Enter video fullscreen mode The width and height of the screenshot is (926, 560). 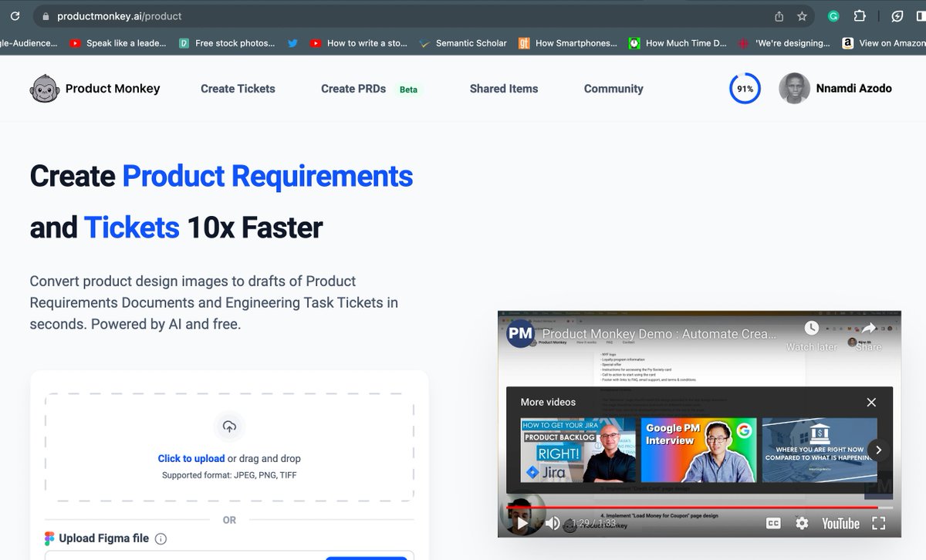[x=878, y=523]
